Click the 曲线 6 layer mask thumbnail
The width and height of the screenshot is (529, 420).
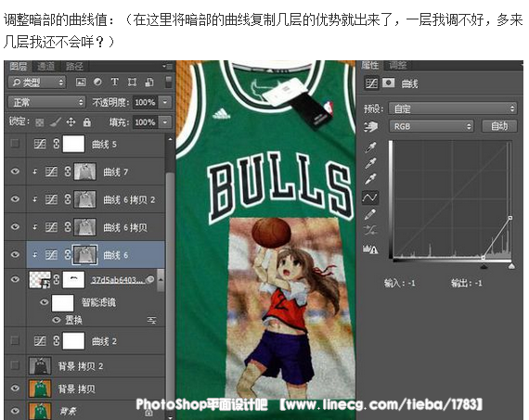pos(85,254)
